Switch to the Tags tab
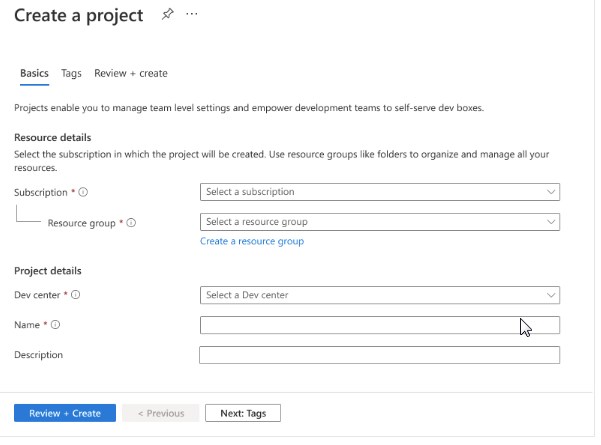 [71, 73]
